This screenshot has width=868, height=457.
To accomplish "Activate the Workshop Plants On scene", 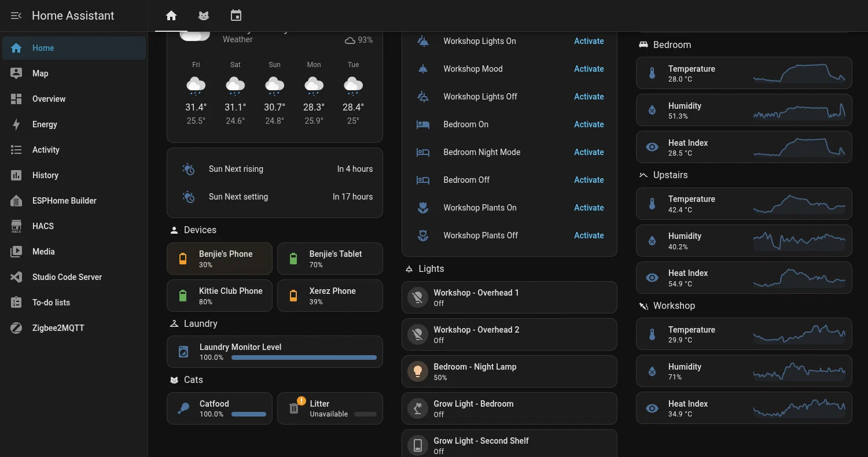I will click(589, 208).
